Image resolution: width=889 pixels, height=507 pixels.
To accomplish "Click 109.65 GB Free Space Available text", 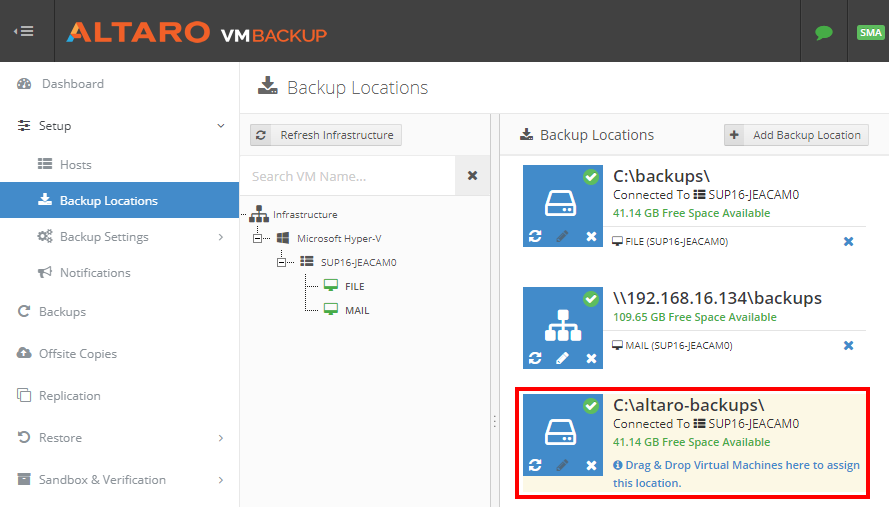I will (695, 317).
